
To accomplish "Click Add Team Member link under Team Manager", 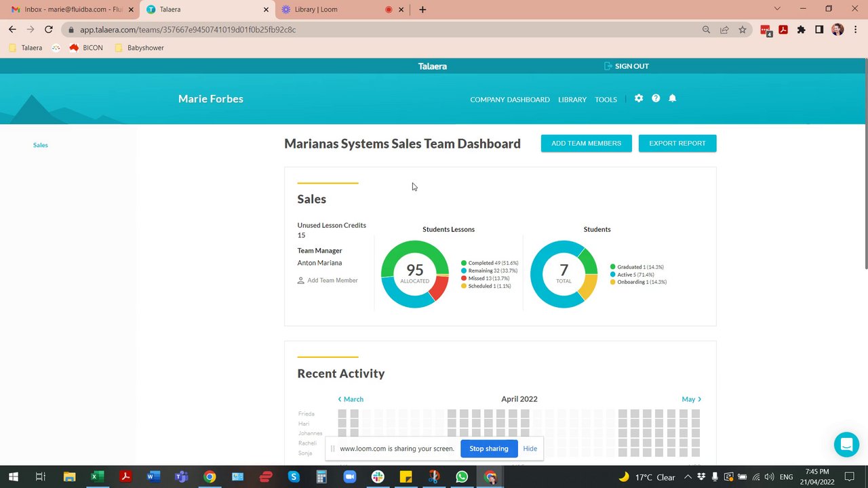I will tap(328, 281).
